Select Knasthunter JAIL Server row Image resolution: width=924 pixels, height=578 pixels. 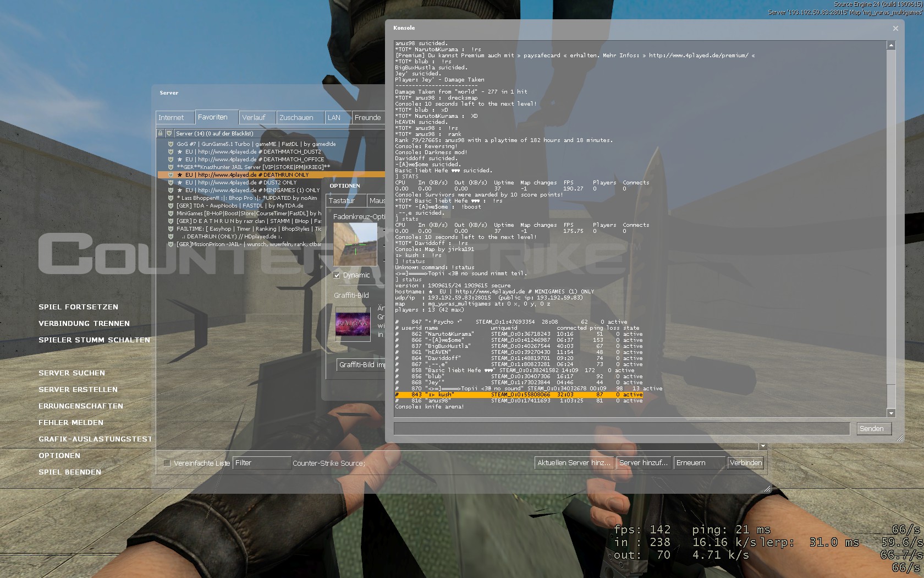(x=271, y=167)
